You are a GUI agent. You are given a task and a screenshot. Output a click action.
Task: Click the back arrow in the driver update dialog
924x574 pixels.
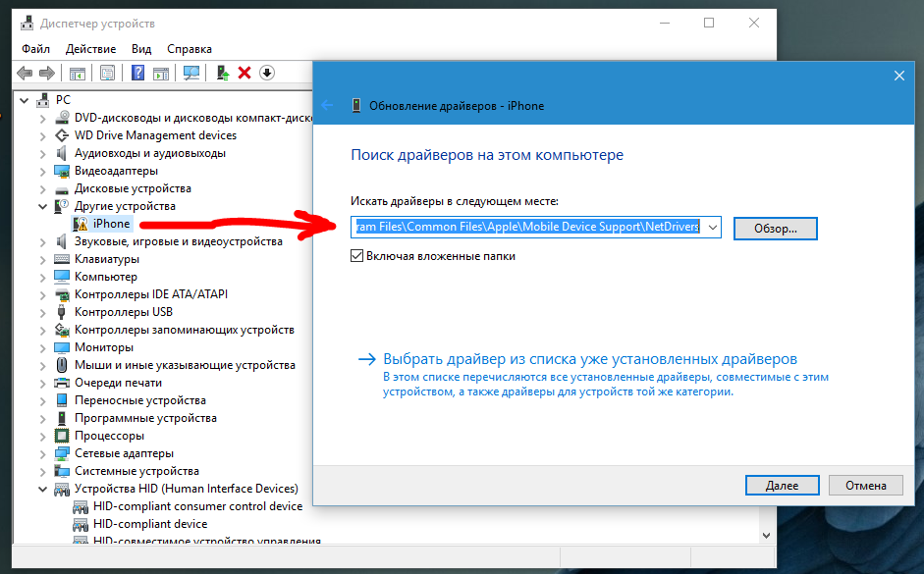pyautogui.click(x=327, y=105)
